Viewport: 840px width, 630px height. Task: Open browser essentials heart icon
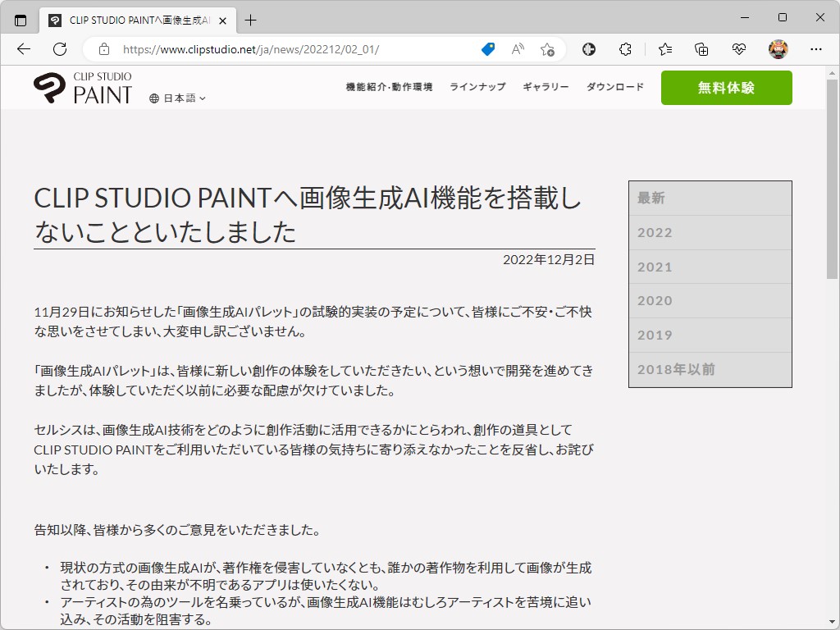click(x=739, y=49)
